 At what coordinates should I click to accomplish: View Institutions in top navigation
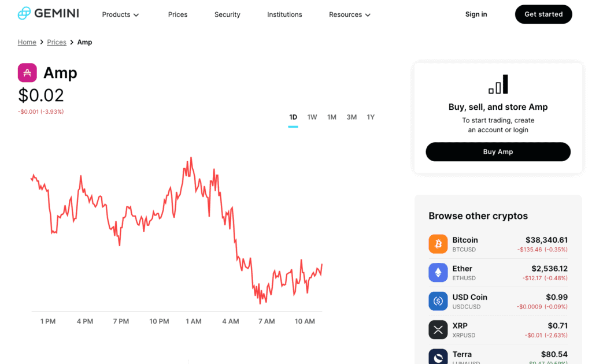[x=284, y=14]
